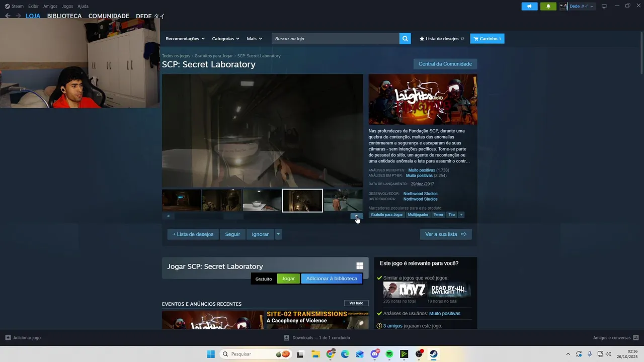Select the soldier screenshot thumbnail

pos(222,201)
